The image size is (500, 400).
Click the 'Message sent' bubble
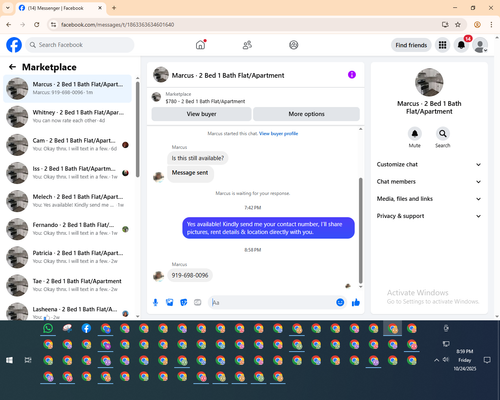click(190, 173)
